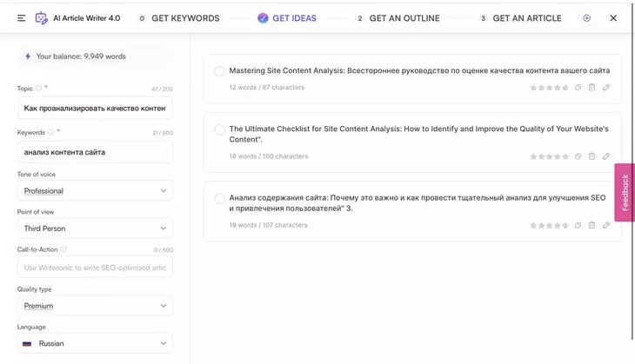Rate the Ultimate Checklist idea with stars

coord(549,156)
